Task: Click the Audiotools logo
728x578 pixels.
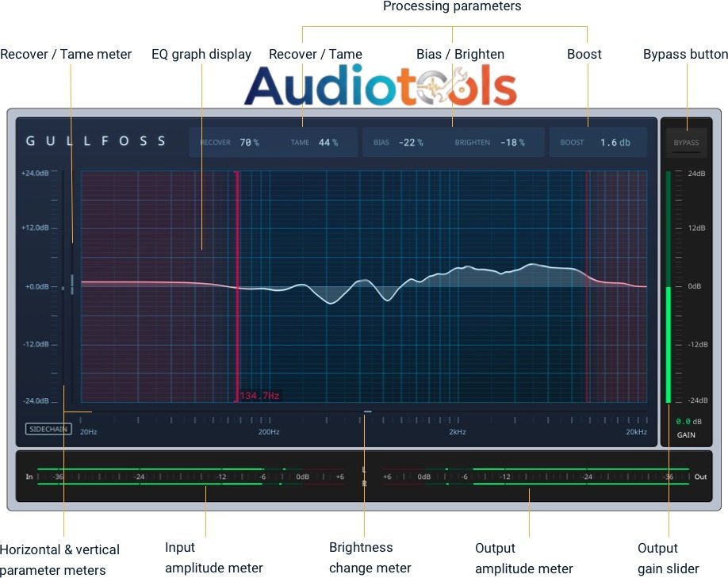Action: click(x=380, y=86)
